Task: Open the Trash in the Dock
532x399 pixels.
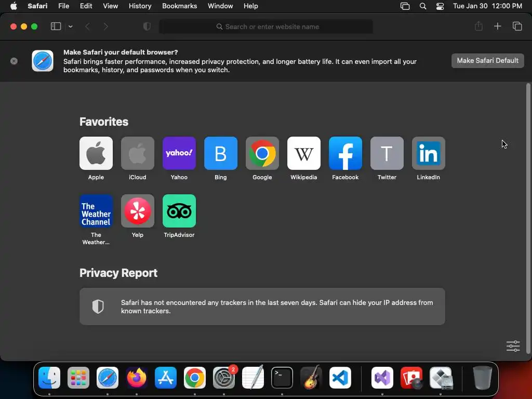Action: pos(483,378)
